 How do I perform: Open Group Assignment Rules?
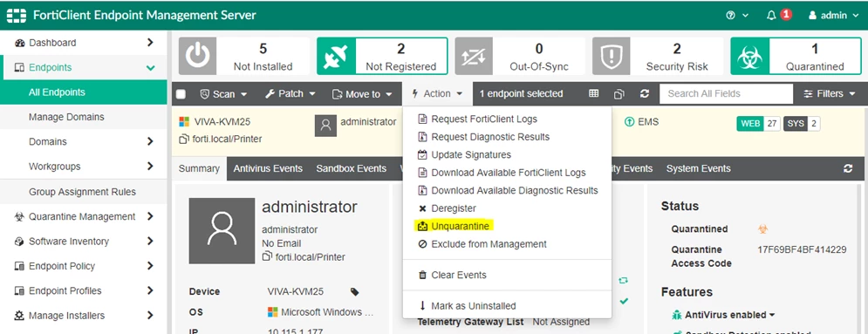click(83, 192)
